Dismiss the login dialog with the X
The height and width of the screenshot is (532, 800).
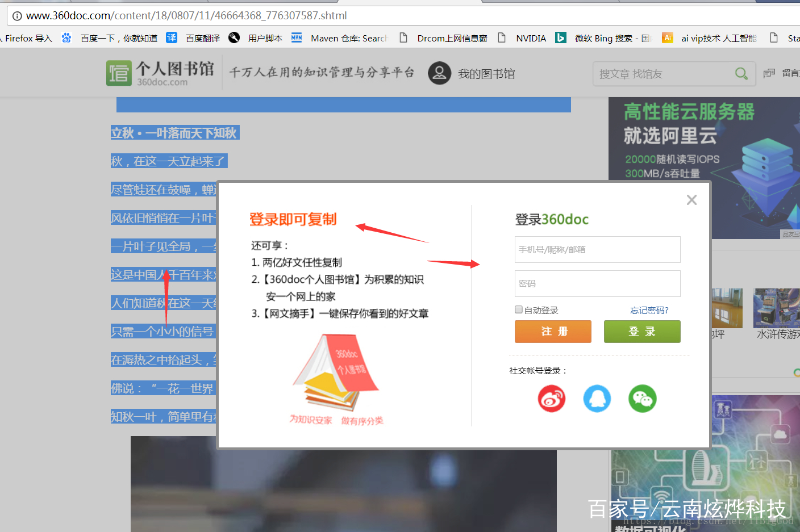[691, 199]
